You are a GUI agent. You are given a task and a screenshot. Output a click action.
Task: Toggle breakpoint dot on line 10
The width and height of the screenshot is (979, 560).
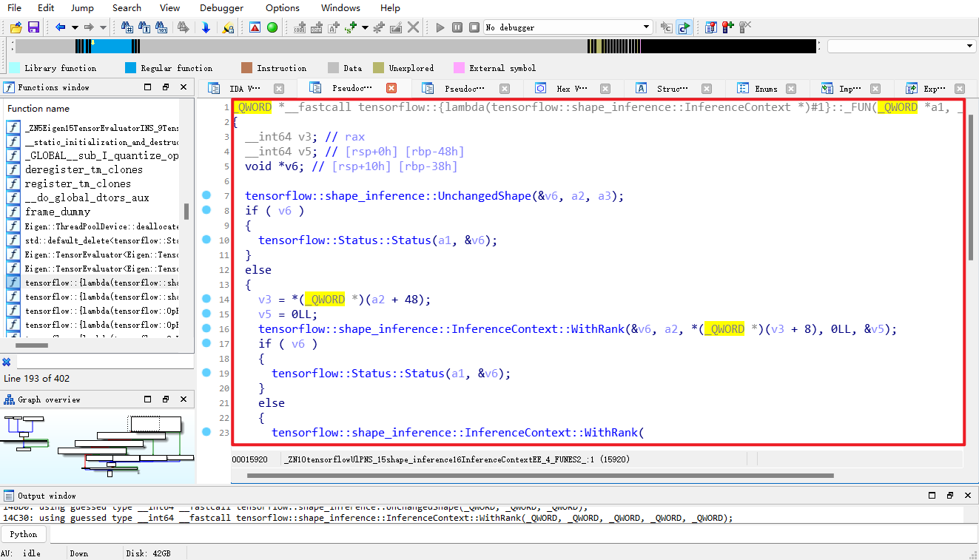point(206,240)
